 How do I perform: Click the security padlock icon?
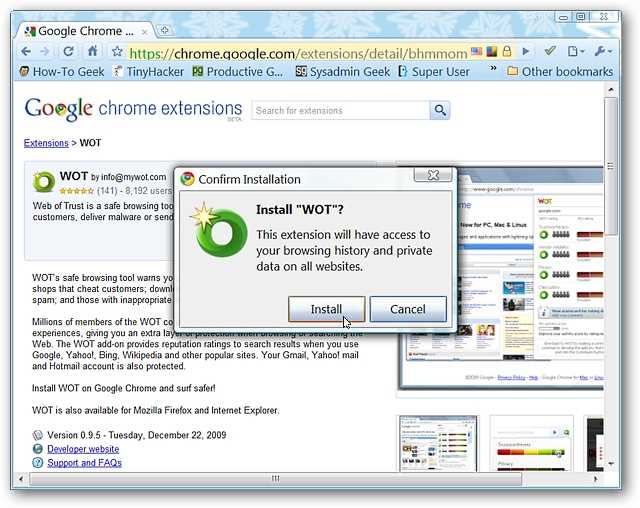click(507, 51)
